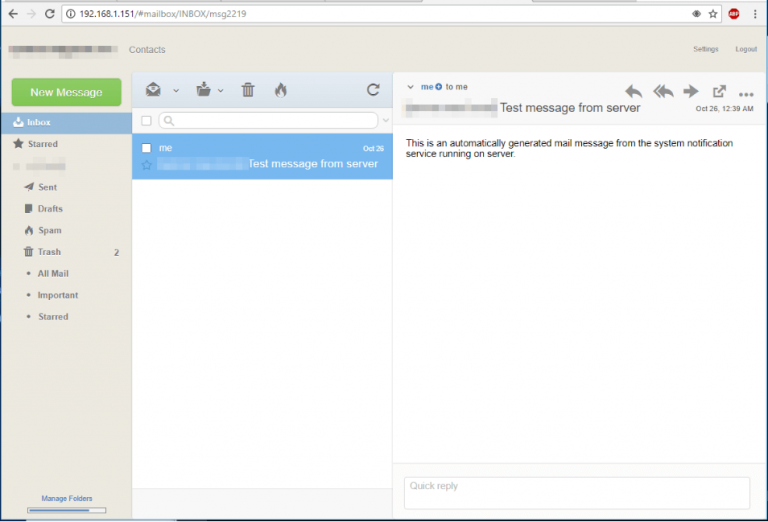Open message in new window icon
768x522 pixels.
(719, 91)
